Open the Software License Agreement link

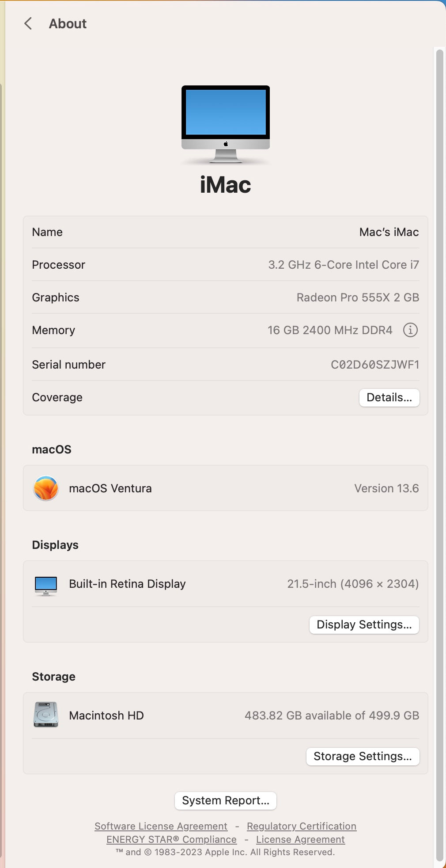tap(161, 826)
